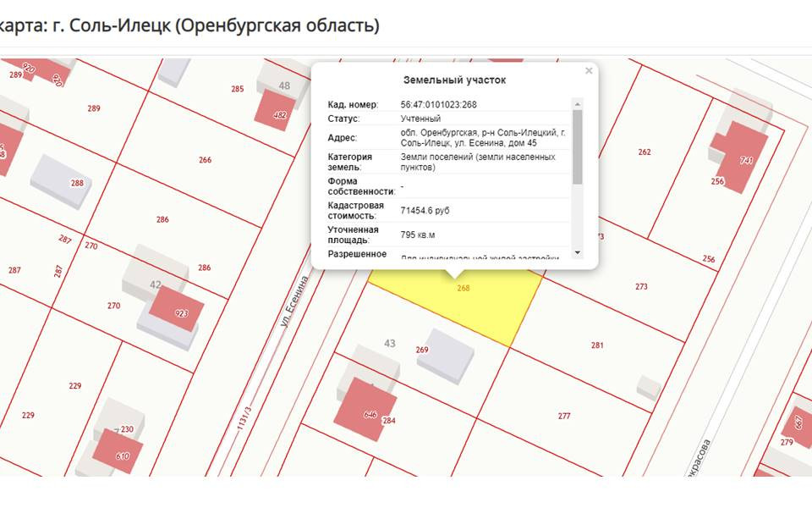Click cadastral number 56:47:0101023:268 value
Screen dimensions: 812x508
439,104
